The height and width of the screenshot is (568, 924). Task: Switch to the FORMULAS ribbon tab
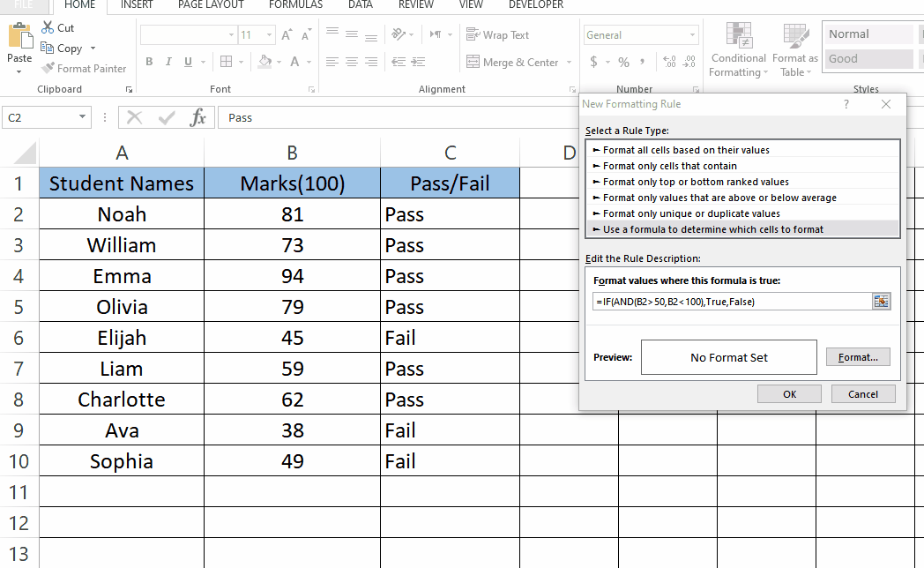294,5
